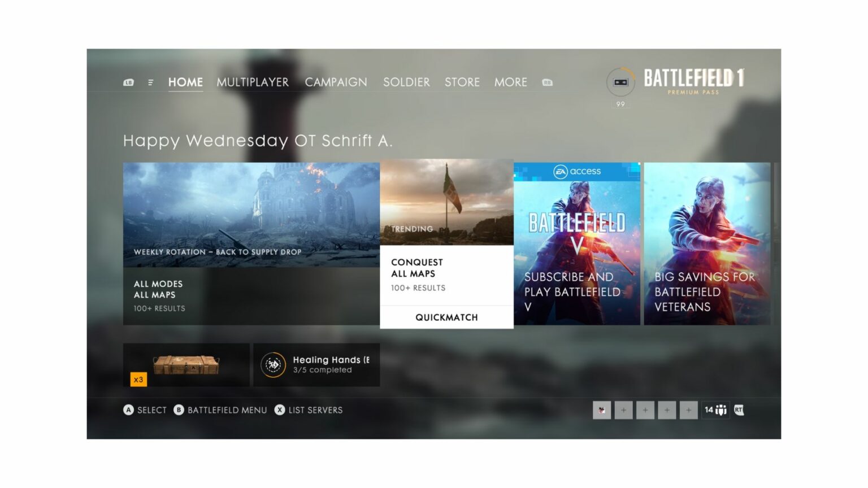
Task: Open the side menu lines icon
Action: pyautogui.click(x=150, y=82)
